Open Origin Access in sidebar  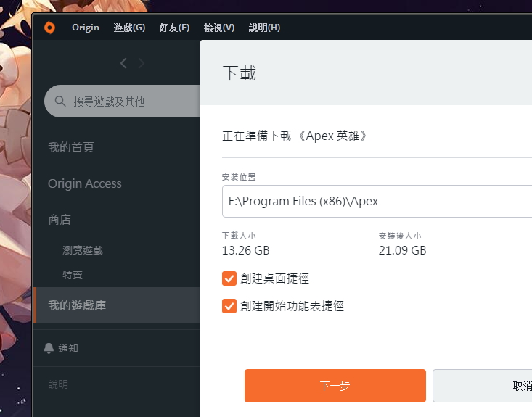click(x=84, y=183)
